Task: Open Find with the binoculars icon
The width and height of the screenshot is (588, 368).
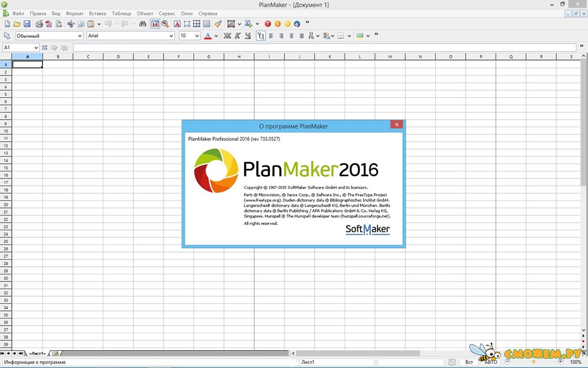Action: (x=142, y=24)
